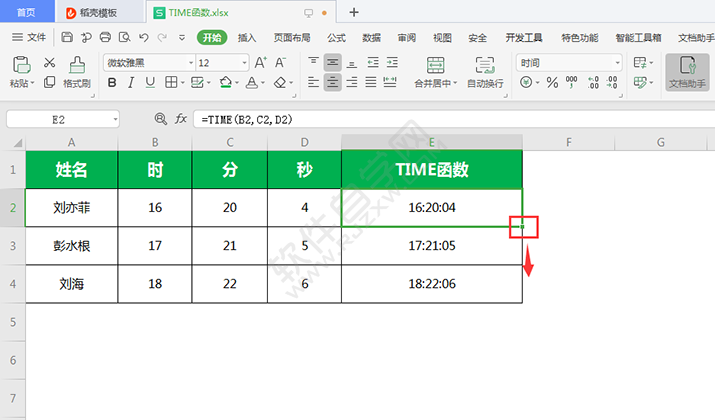Select cell E3 showing 17:21:05
715x420 pixels.
432,246
